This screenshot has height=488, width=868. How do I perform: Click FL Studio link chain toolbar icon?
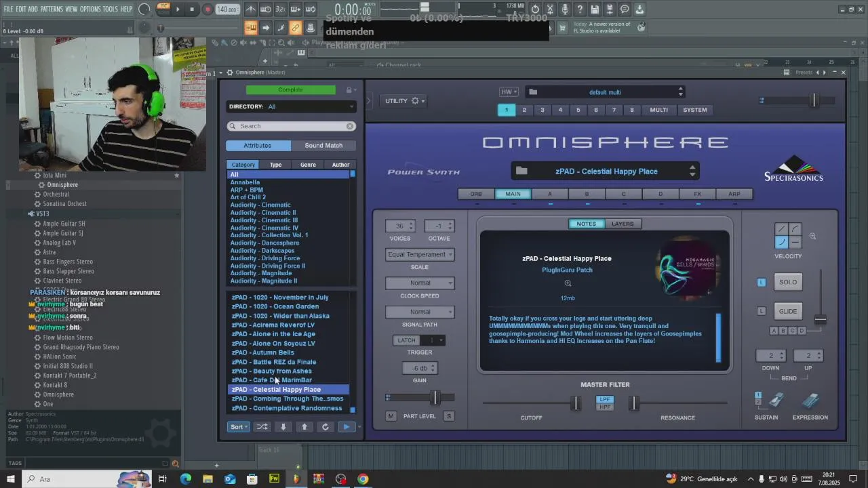pos(296,28)
